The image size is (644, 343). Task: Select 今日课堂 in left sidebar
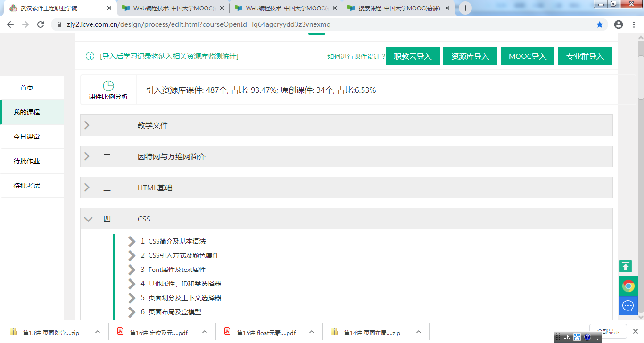[27, 137]
